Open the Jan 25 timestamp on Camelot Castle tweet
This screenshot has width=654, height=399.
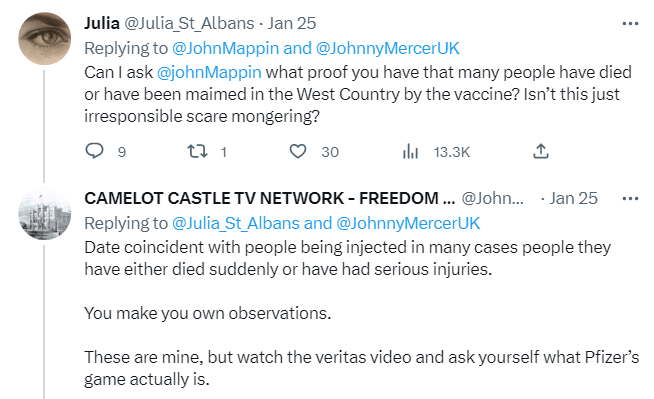(x=573, y=198)
